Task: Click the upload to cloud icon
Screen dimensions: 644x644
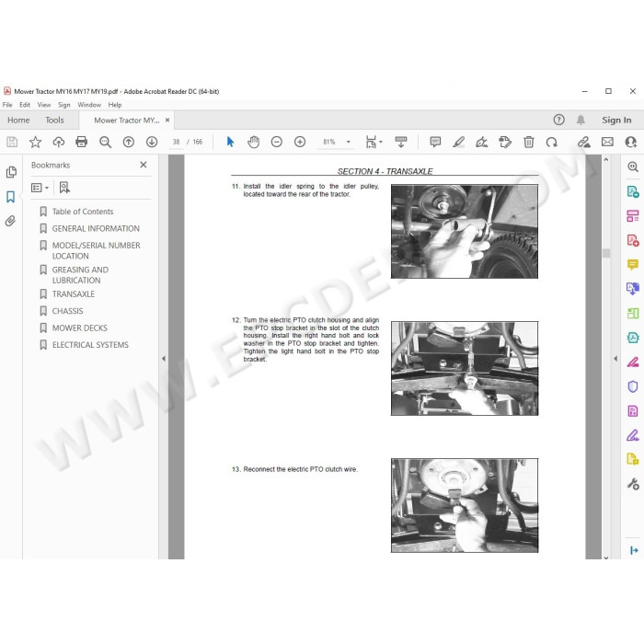Action: [x=58, y=142]
